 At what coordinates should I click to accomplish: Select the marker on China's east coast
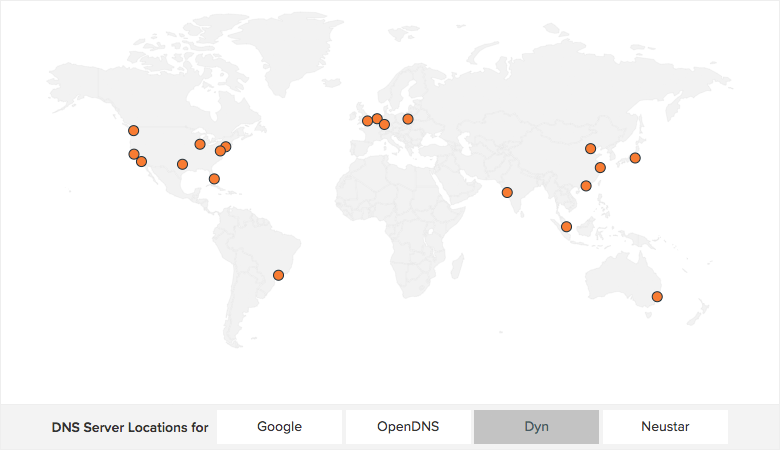(x=600, y=167)
